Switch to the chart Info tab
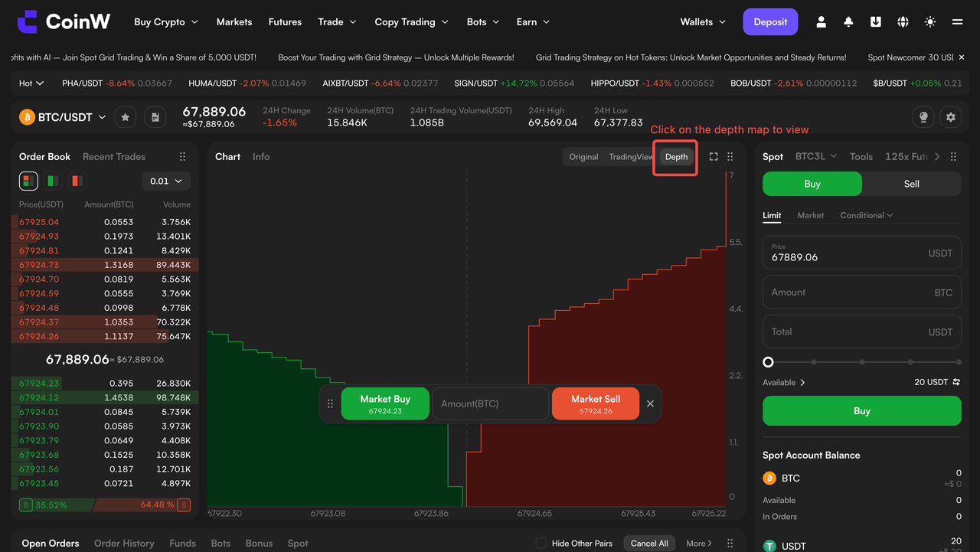 coord(261,157)
